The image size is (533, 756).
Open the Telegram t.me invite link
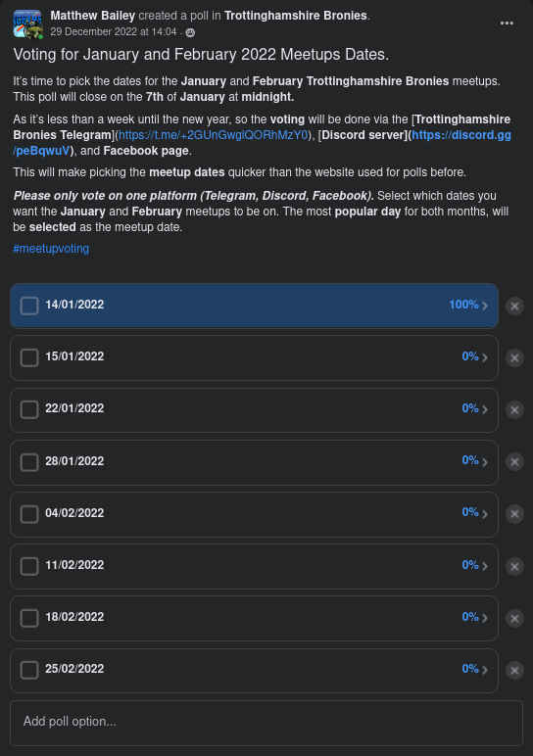(x=214, y=135)
